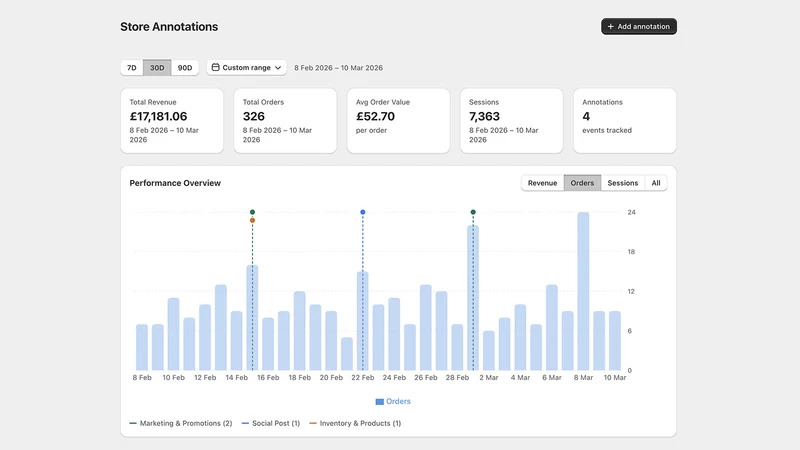
Task: Click the '8 Mar' axis label
Action: (x=583, y=378)
